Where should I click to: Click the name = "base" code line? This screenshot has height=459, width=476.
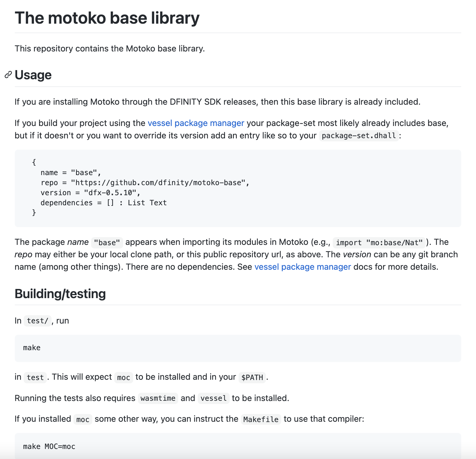click(x=71, y=173)
